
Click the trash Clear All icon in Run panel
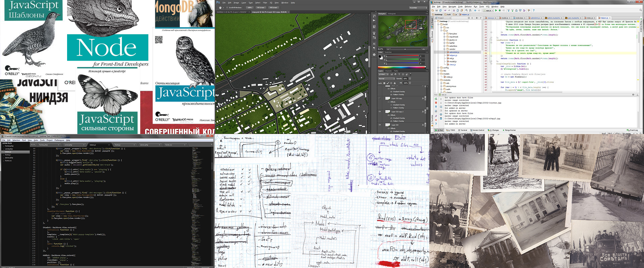coord(441,118)
